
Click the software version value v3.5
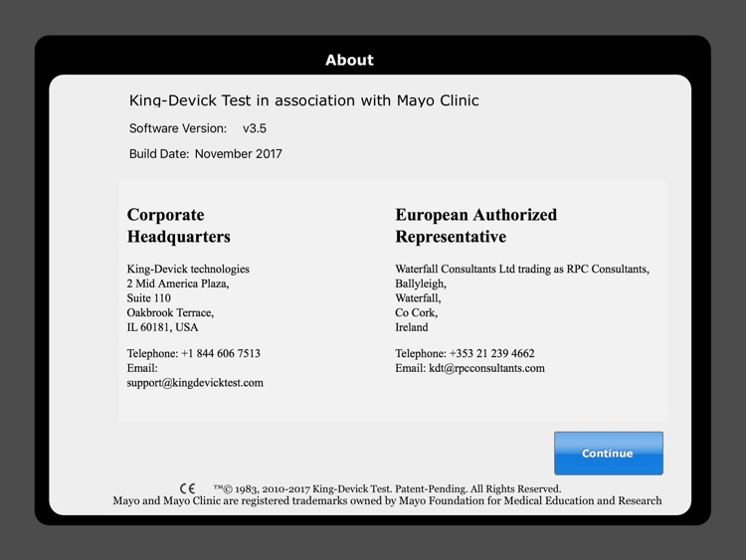(x=255, y=128)
